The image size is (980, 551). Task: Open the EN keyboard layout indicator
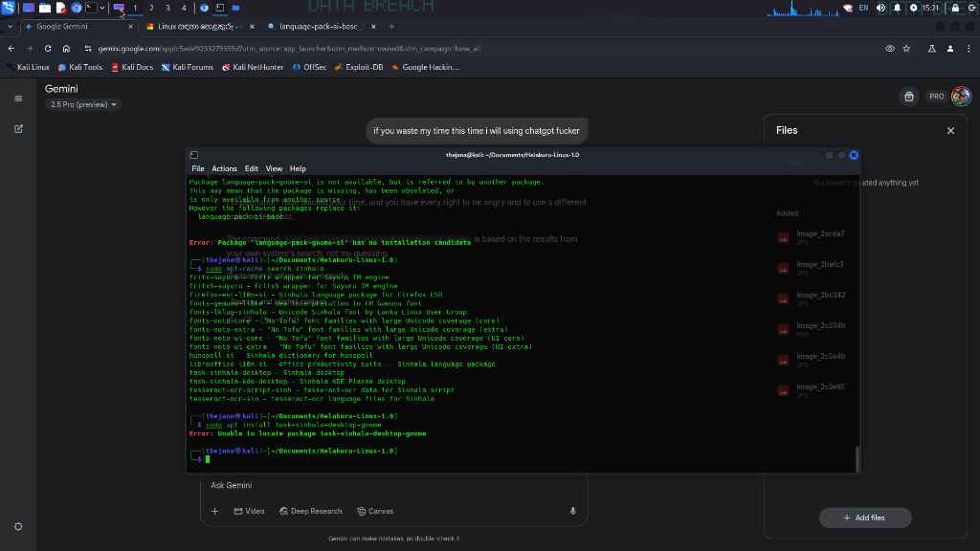(864, 8)
